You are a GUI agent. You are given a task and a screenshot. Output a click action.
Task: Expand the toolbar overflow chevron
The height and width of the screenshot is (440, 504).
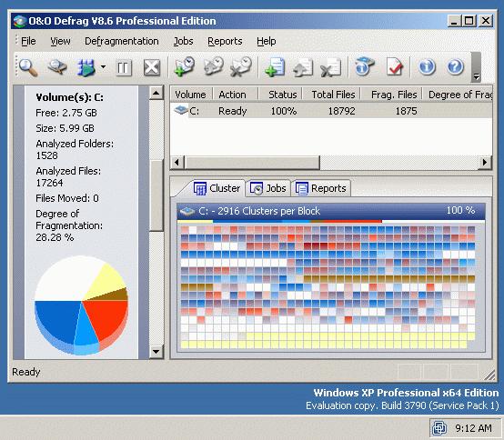[x=476, y=77]
